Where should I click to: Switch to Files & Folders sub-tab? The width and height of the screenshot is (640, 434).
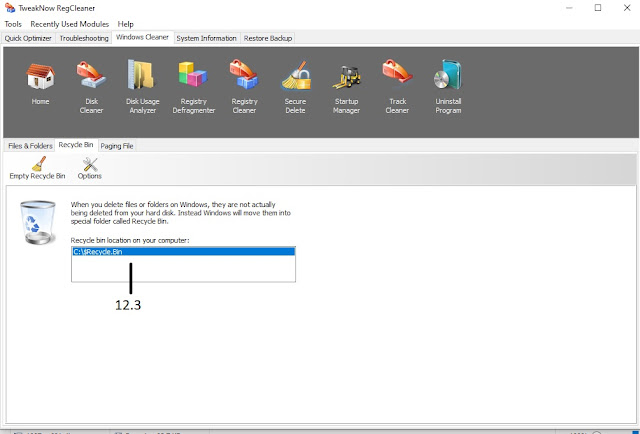click(x=30, y=146)
